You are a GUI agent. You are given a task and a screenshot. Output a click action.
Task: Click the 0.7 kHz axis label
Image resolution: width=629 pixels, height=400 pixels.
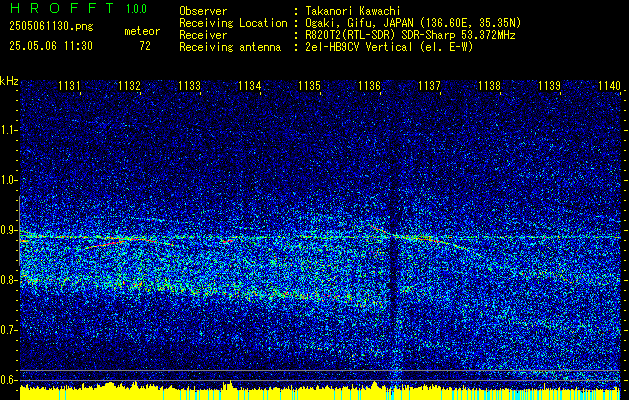tap(9, 330)
